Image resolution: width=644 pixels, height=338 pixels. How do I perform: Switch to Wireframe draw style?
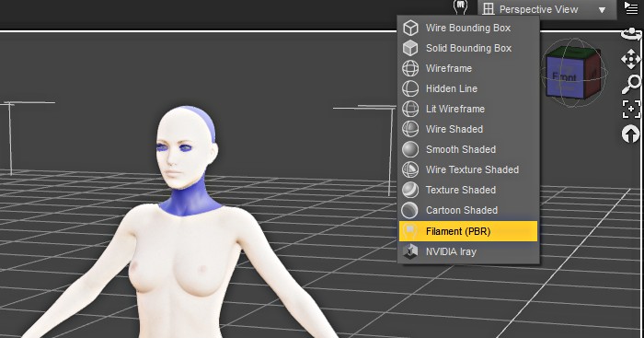pos(467,68)
